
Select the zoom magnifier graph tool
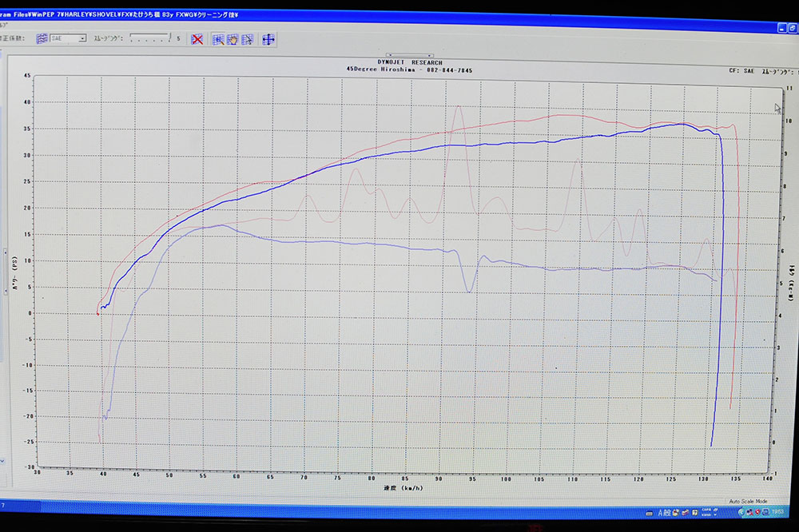click(218, 38)
